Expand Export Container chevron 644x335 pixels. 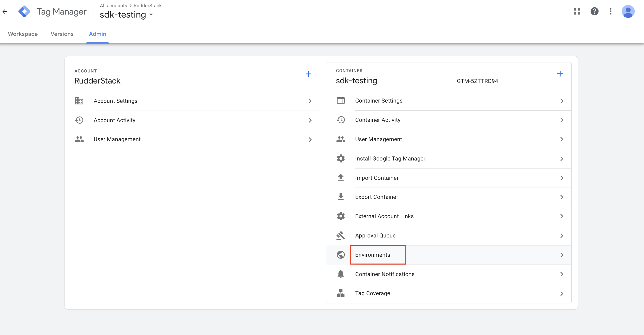[562, 197]
